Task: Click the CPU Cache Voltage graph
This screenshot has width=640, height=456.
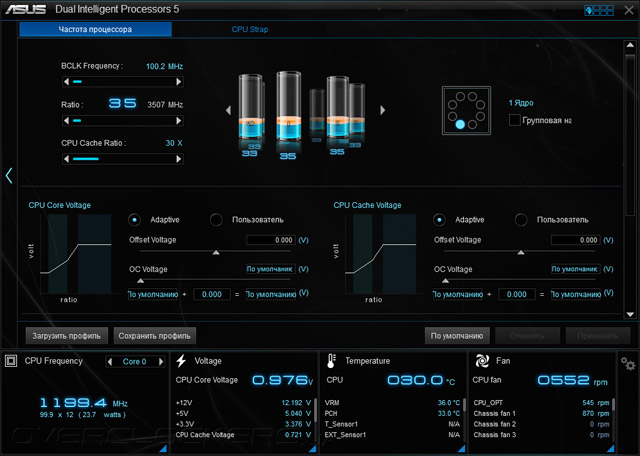Action: click(x=381, y=254)
